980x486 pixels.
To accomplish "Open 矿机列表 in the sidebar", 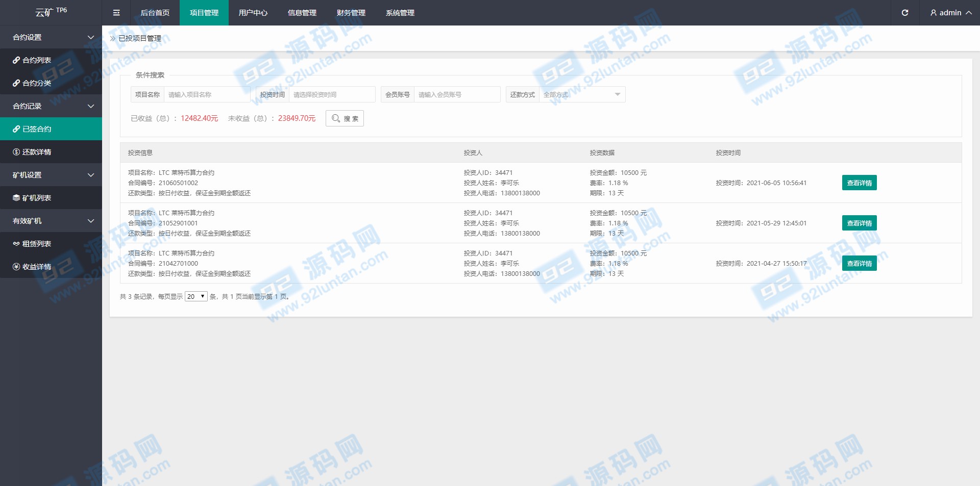I will (51, 198).
